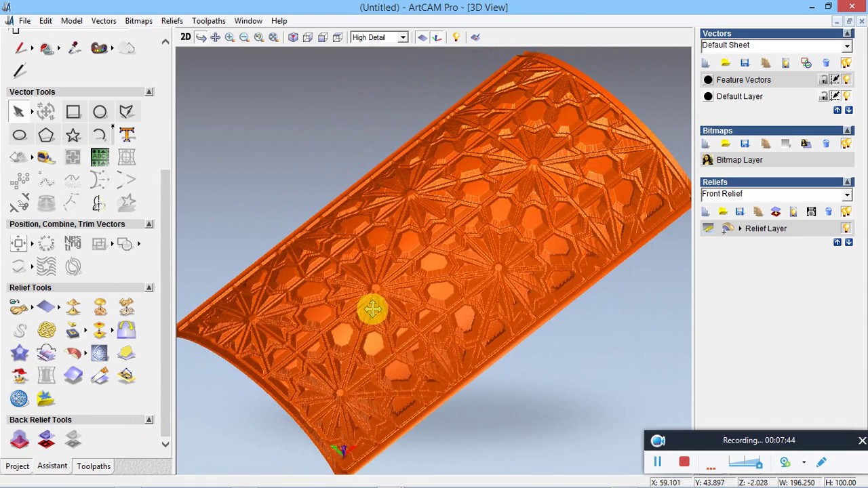Image resolution: width=868 pixels, height=488 pixels.
Task: Choose the Create Ellipse vector tool
Action: tap(19, 135)
